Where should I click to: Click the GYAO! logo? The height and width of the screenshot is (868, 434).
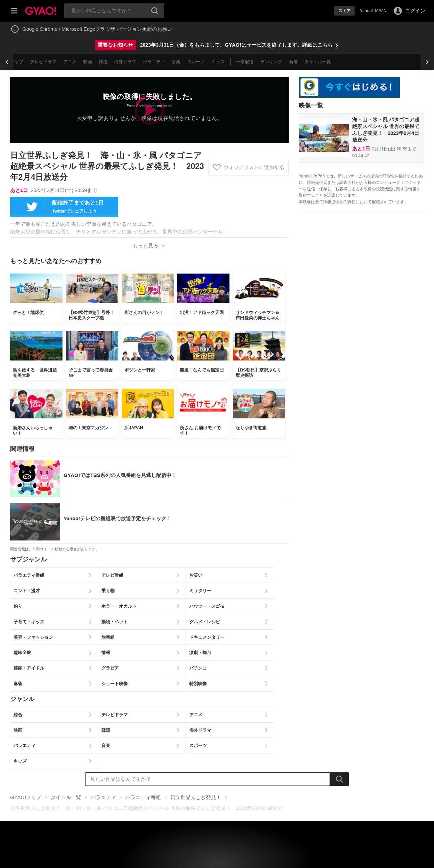[x=41, y=11]
